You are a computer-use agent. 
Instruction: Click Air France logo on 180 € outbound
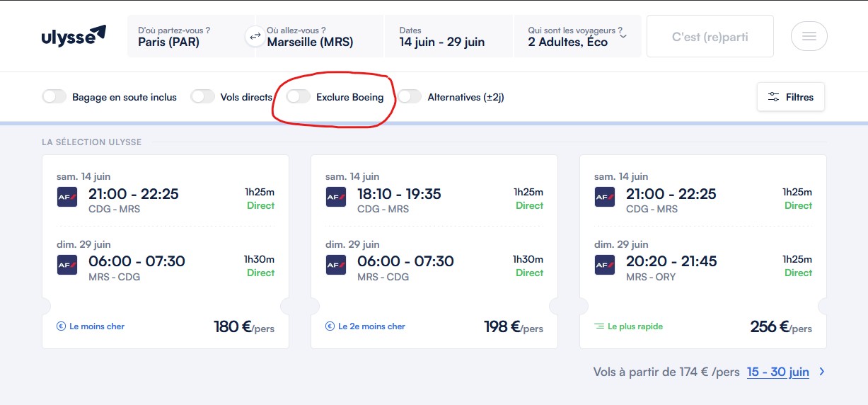tap(67, 197)
